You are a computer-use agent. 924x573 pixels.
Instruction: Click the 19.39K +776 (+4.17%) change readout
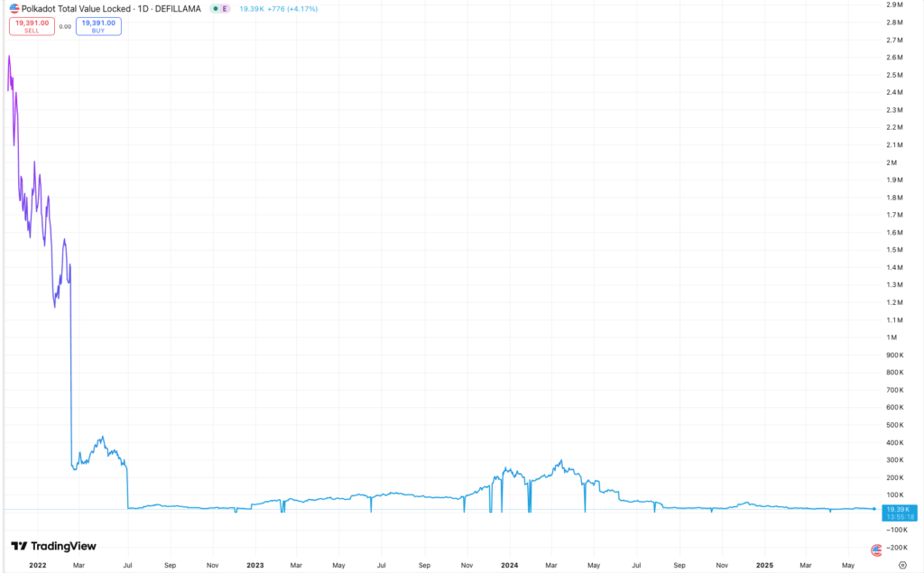pyautogui.click(x=278, y=9)
